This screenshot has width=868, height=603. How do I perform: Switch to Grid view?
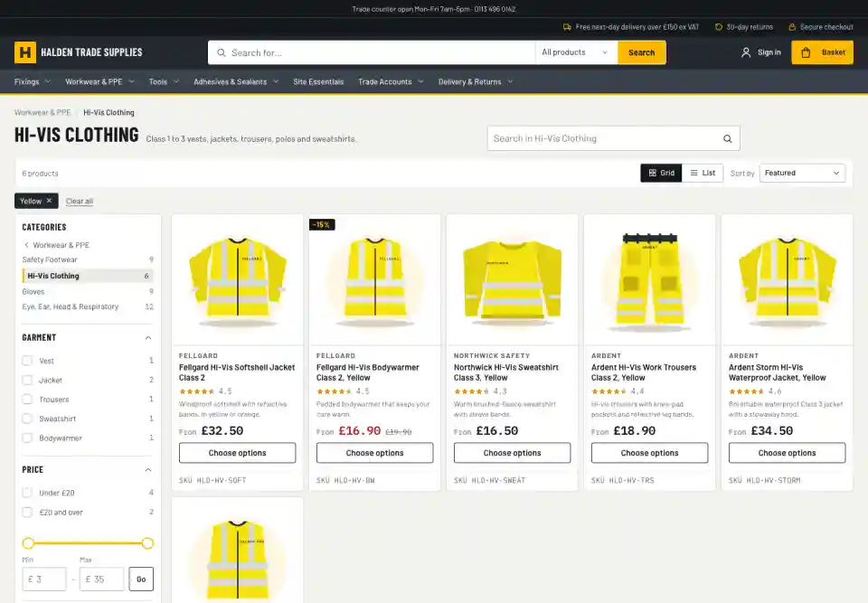click(662, 173)
